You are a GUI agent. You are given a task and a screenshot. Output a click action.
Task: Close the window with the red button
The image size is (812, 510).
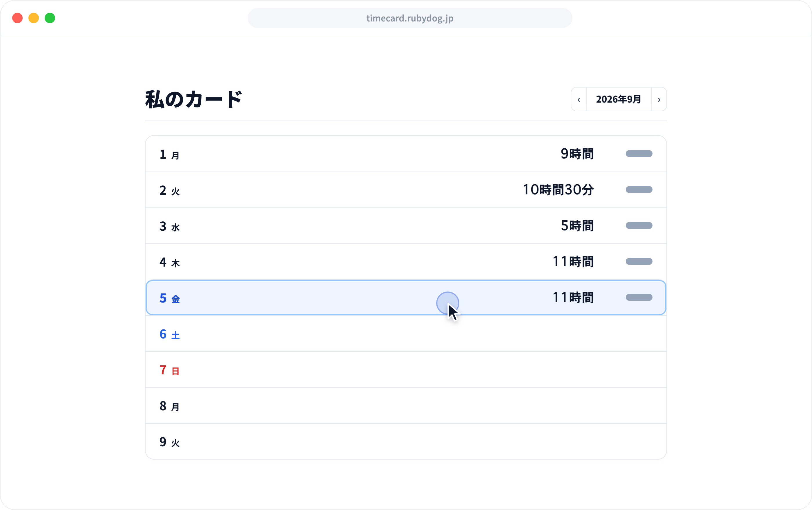17,18
